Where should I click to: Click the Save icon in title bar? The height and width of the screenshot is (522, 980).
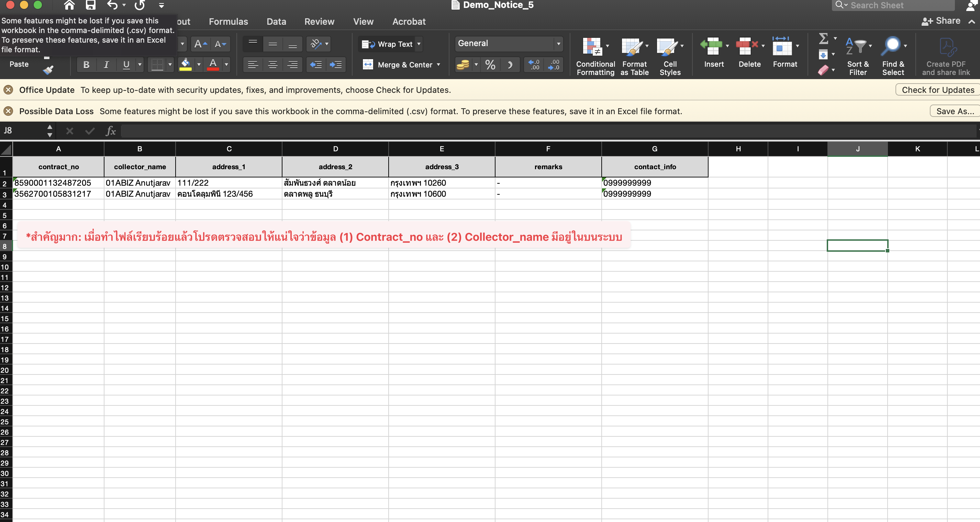click(x=91, y=5)
